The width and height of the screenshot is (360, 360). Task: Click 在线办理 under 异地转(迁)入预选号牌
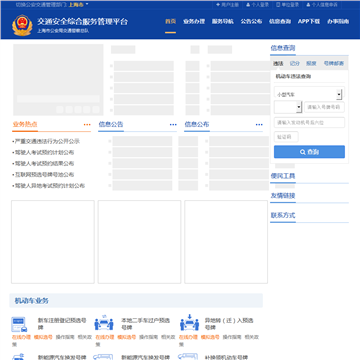[188, 337]
